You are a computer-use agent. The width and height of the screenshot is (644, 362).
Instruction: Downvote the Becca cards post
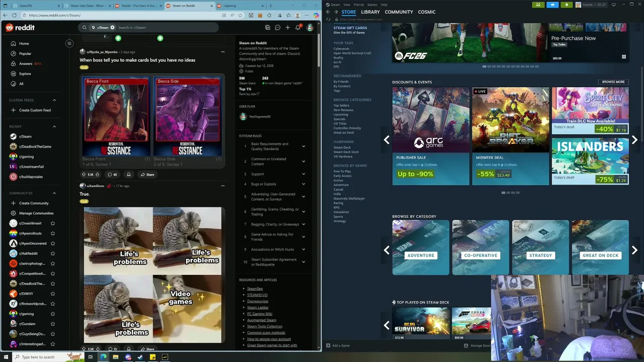point(97,174)
